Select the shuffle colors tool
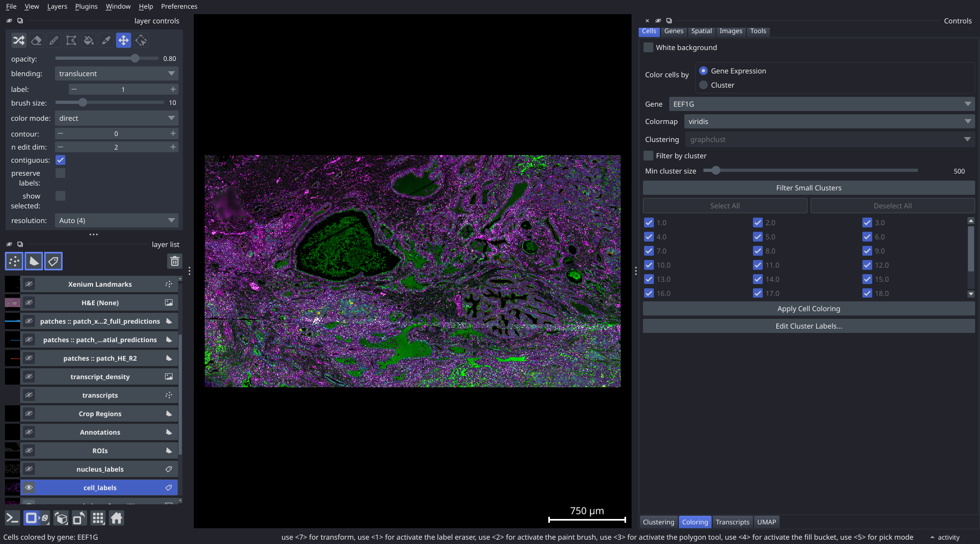 point(19,40)
